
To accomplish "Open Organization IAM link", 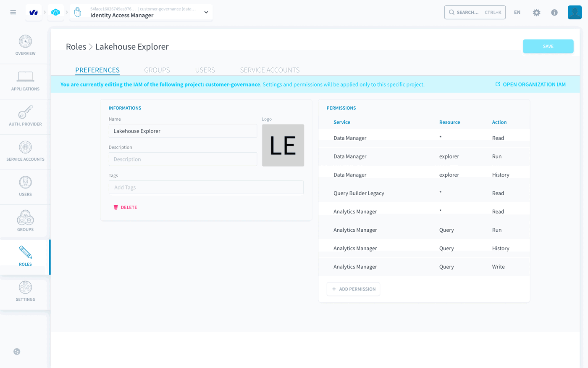I will click(x=530, y=85).
